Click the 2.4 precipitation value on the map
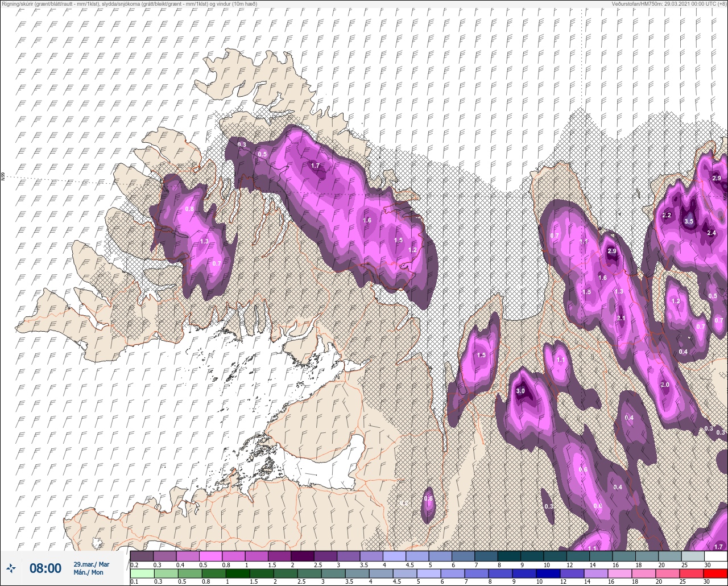This screenshot has height=586, width=728. tap(712, 233)
